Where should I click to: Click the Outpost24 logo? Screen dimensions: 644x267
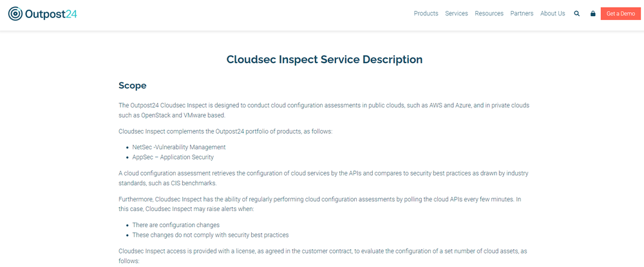[x=43, y=14]
